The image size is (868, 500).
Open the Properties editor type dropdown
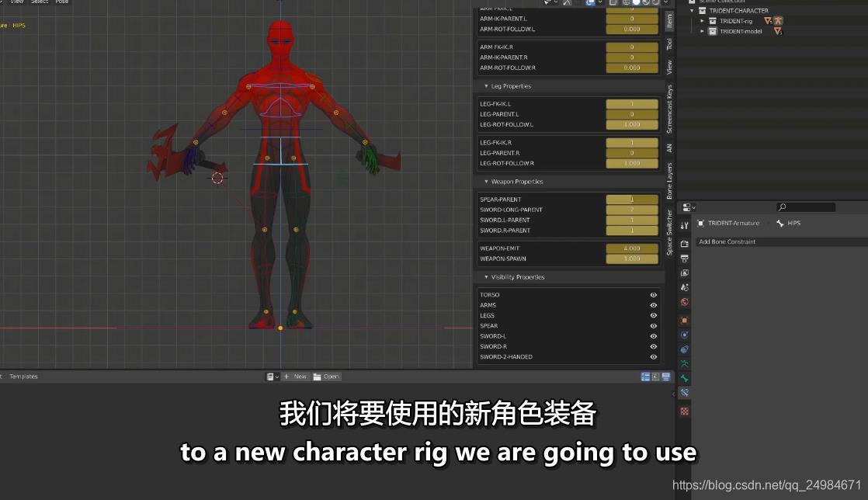pyautogui.click(x=689, y=207)
